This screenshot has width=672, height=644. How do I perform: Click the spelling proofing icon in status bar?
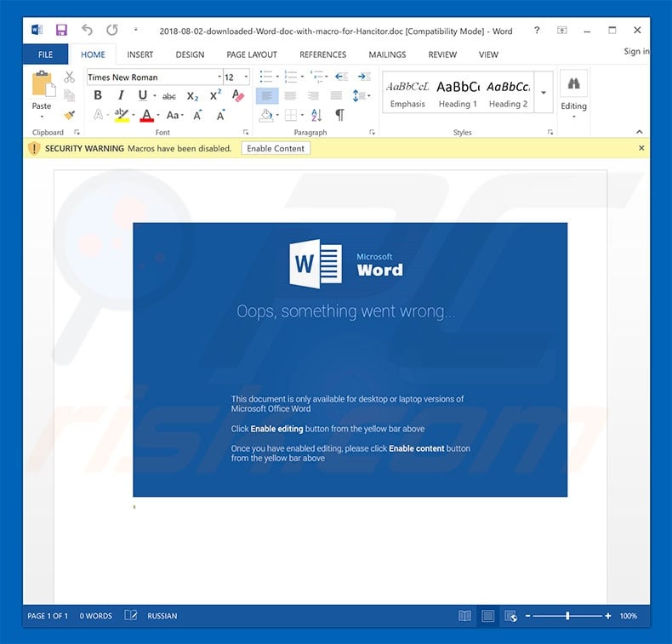[131, 615]
